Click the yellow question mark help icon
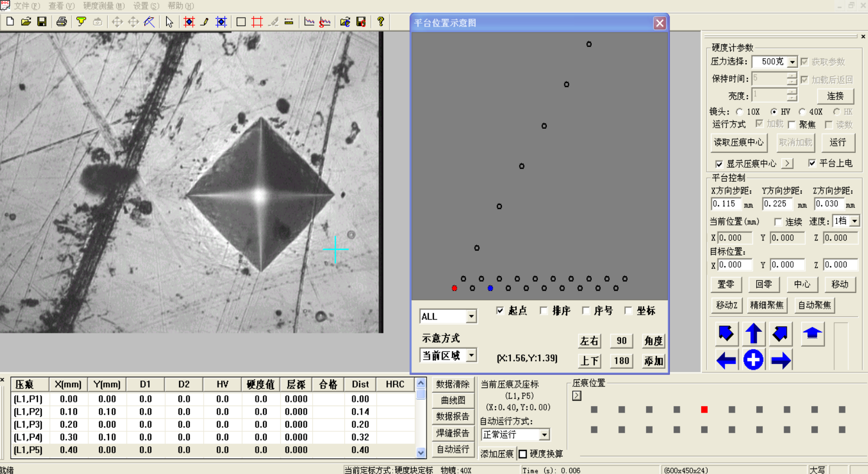This screenshot has width=868, height=474. pyautogui.click(x=381, y=22)
